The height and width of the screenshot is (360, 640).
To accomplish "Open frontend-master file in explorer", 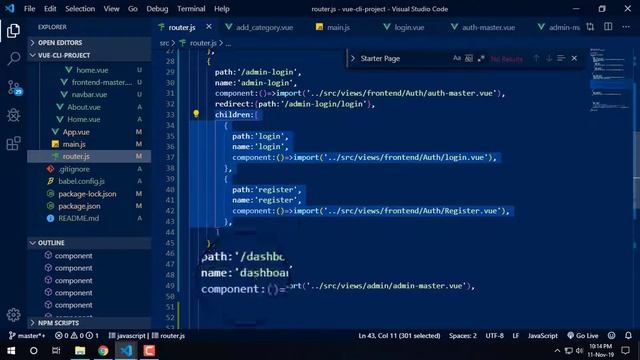I will (102, 82).
